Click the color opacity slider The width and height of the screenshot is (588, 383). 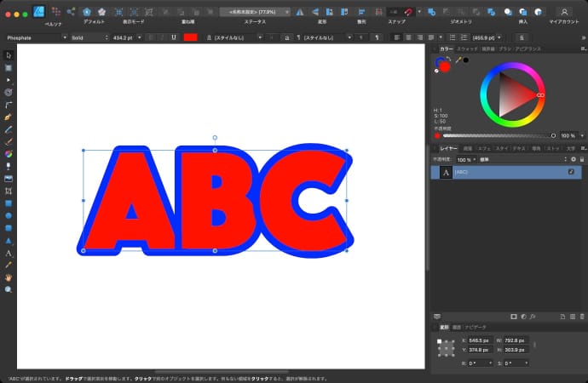(x=497, y=135)
